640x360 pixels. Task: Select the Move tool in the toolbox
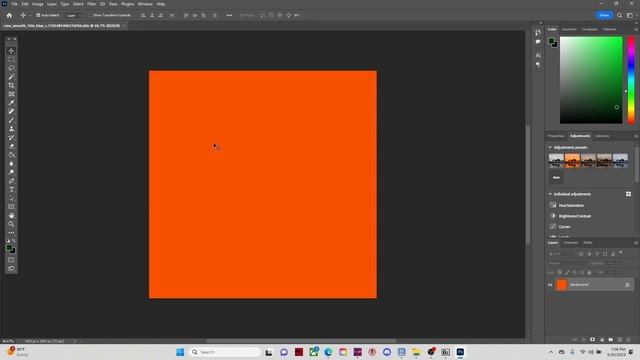(x=11, y=51)
